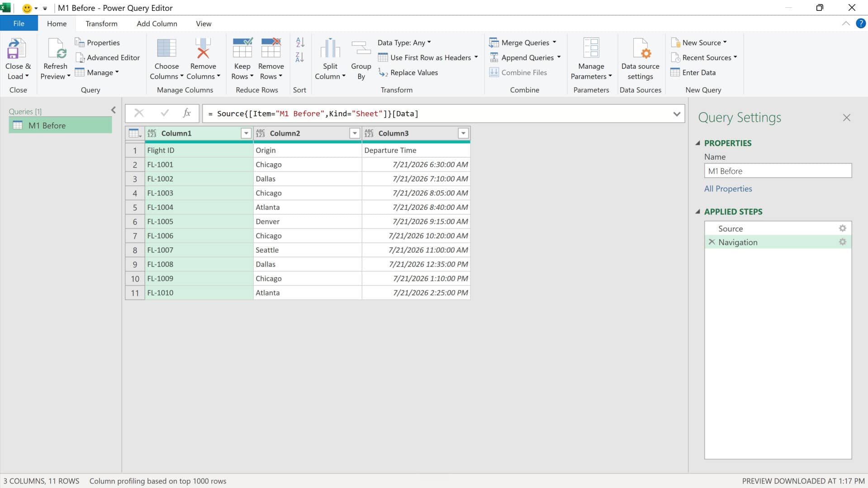
Task: Click the Split Column icon
Action: pos(330,49)
